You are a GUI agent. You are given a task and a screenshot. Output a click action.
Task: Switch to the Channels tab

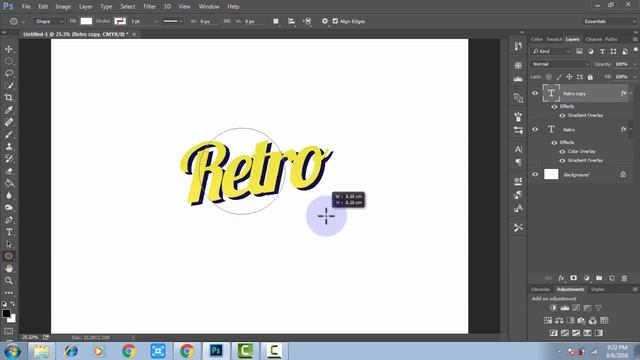[x=593, y=39]
